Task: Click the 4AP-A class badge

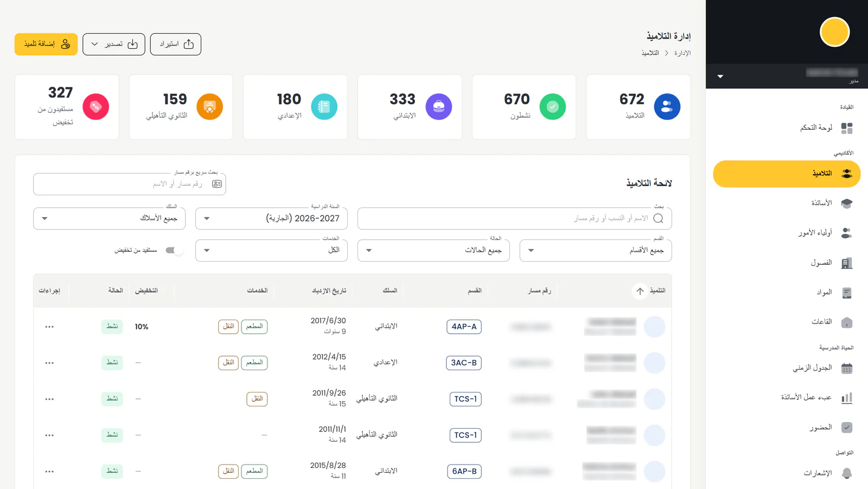Action: pos(464,327)
